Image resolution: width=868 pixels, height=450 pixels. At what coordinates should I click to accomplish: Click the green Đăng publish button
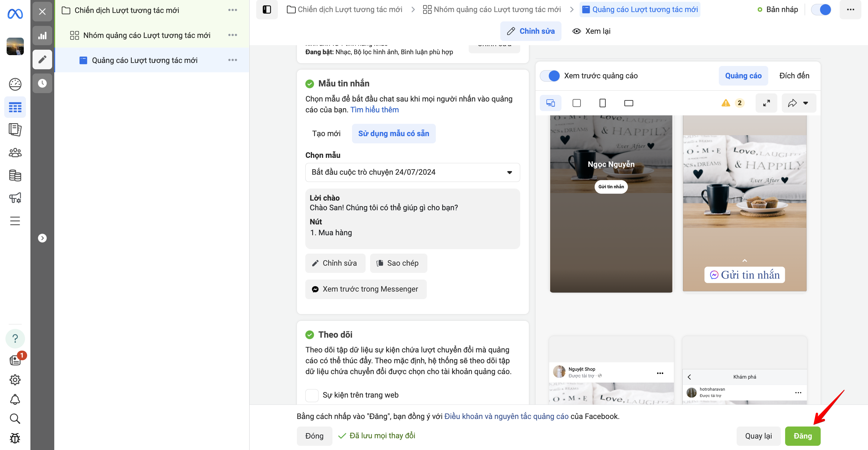[802, 436]
